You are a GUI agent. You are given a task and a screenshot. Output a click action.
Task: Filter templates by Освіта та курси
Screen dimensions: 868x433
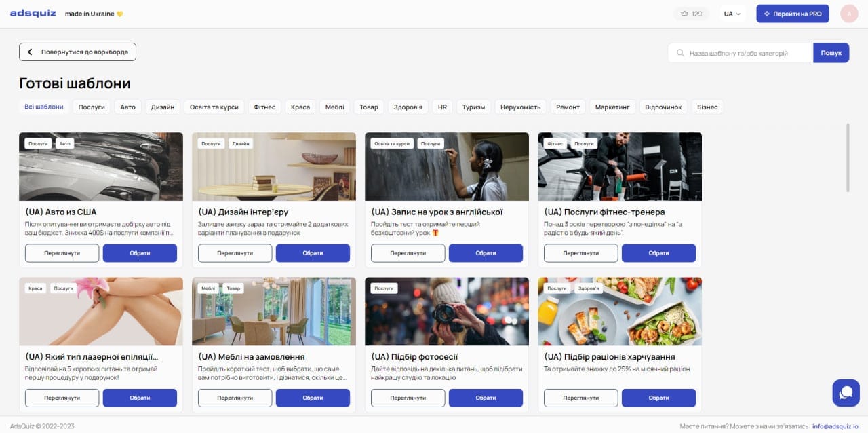point(214,107)
